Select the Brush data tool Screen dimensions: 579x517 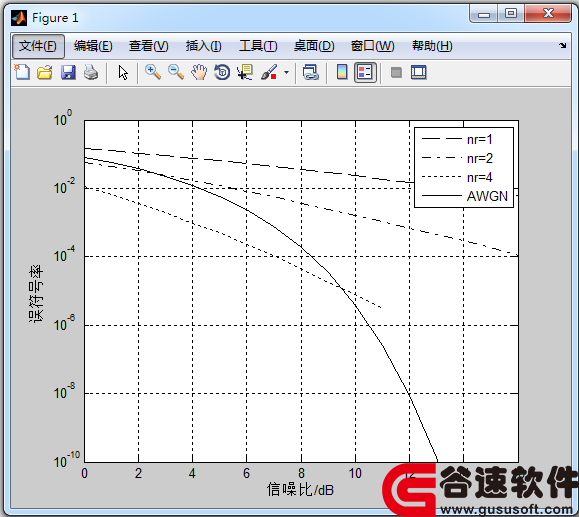269,72
